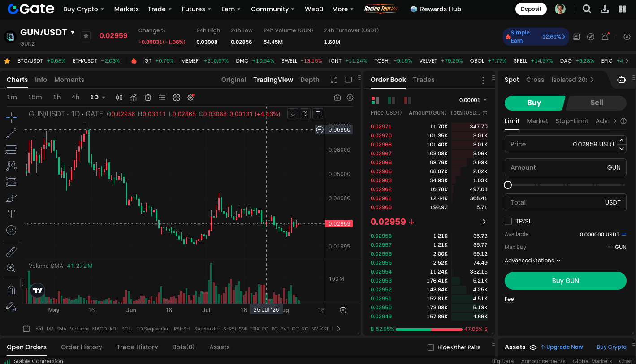Check Hide Other Pairs box

(431, 347)
